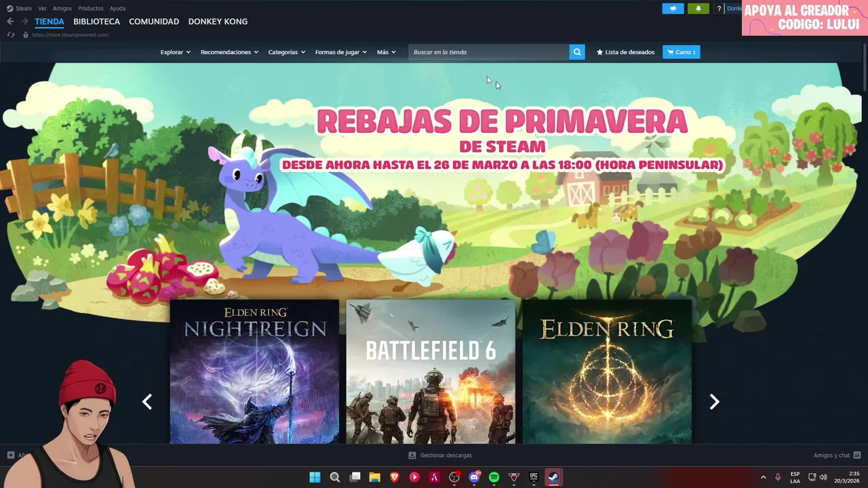Open the Carro 1 cart button
The width and height of the screenshot is (868, 488).
(x=681, y=52)
